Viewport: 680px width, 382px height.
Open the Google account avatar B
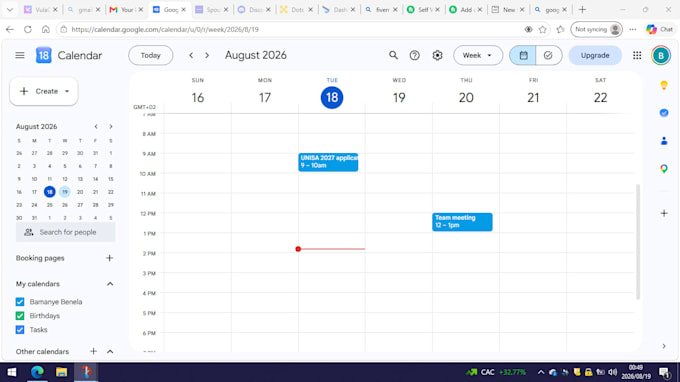[661, 56]
